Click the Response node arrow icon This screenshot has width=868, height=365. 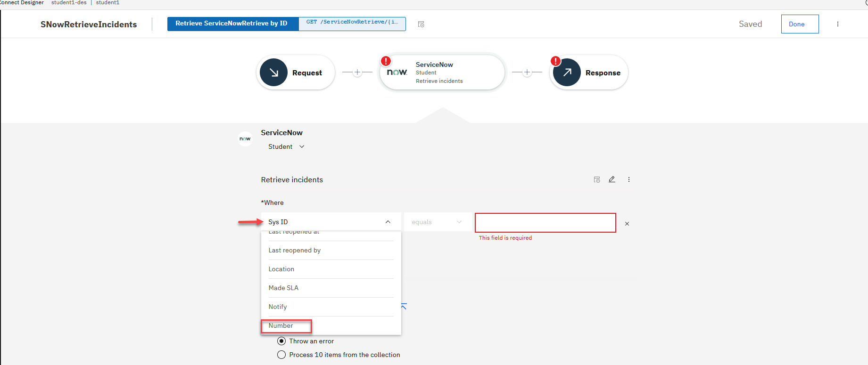tap(567, 73)
